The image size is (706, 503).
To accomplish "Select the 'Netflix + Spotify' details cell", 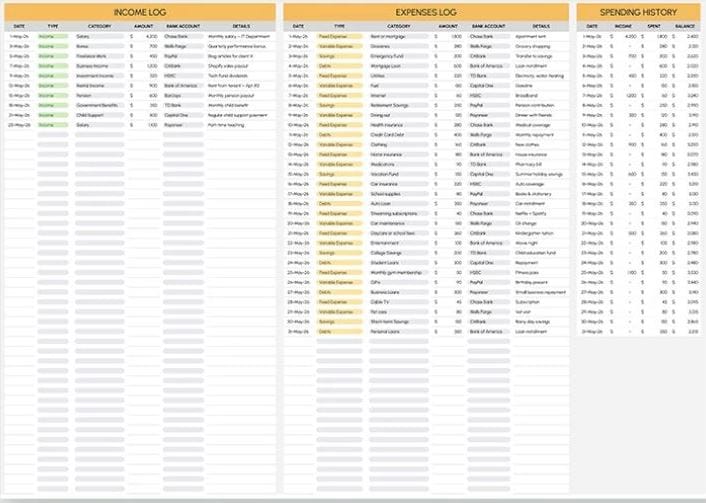I will [x=541, y=213].
